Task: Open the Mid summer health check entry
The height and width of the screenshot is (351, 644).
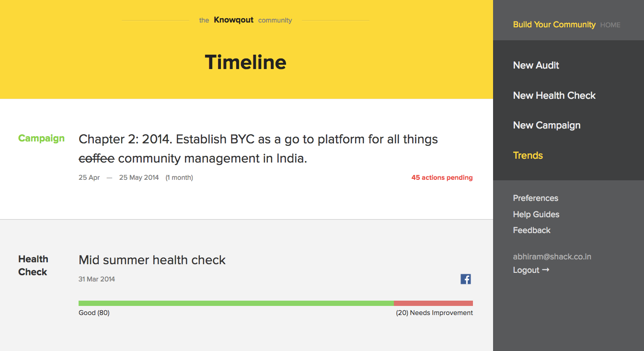Action: click(x=152, y=260)
